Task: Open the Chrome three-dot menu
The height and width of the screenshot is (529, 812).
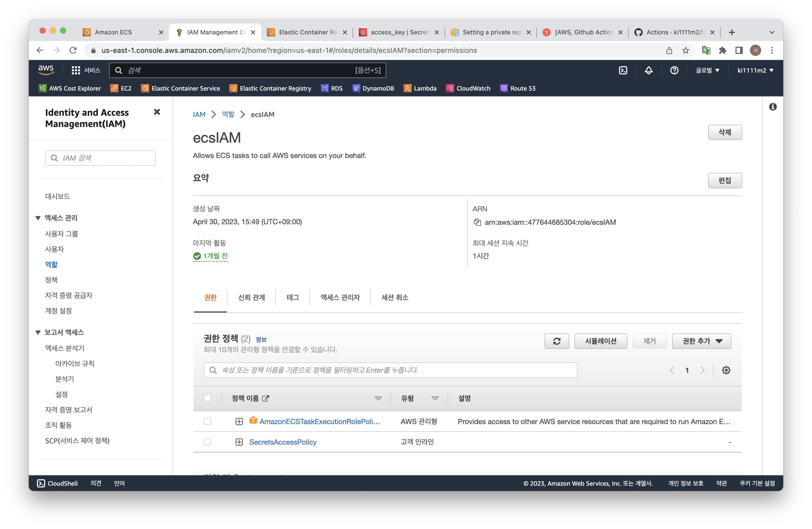Action: [x=772, y=51]
